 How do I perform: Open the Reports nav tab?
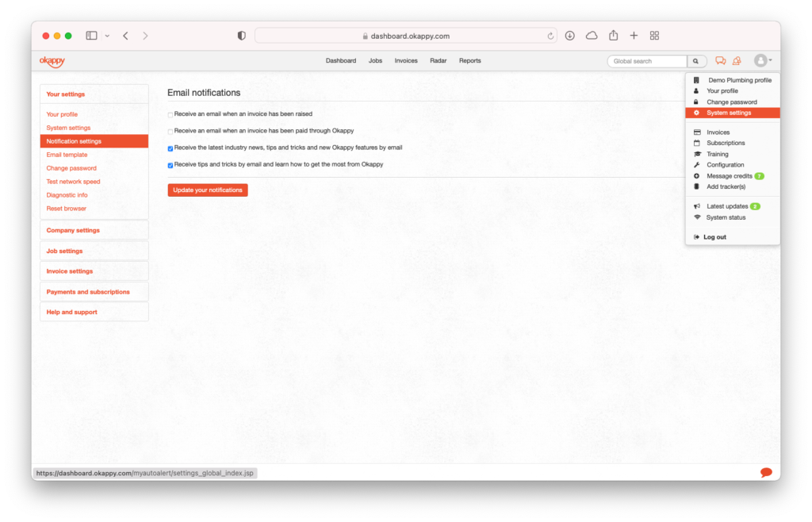[470, 61]
